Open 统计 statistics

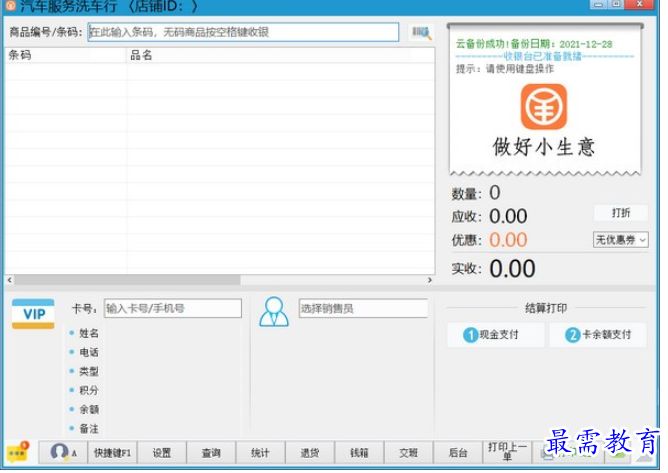pos(260,453)
